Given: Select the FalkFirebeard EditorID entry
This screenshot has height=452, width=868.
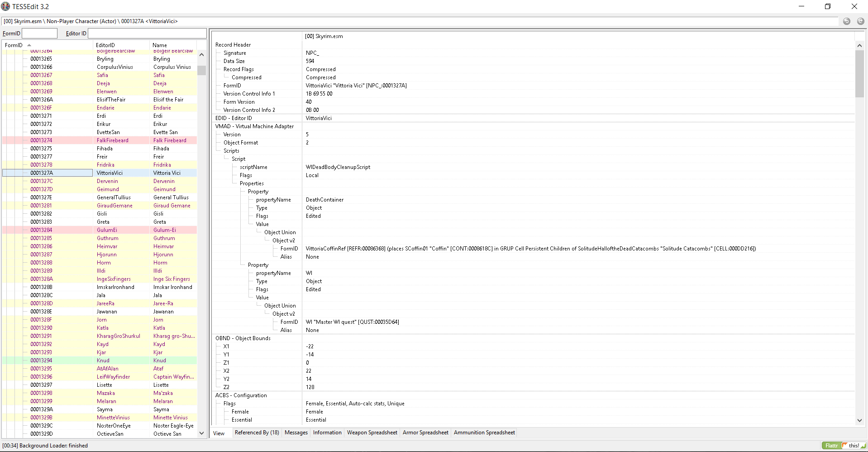Looking at the screenshot, I should click(x=113, y=140).
